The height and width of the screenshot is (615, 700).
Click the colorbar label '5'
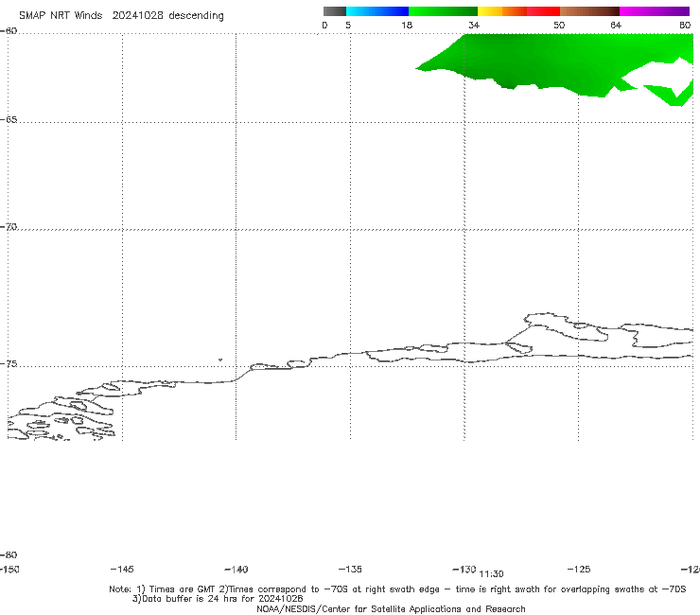click(348, 25)
